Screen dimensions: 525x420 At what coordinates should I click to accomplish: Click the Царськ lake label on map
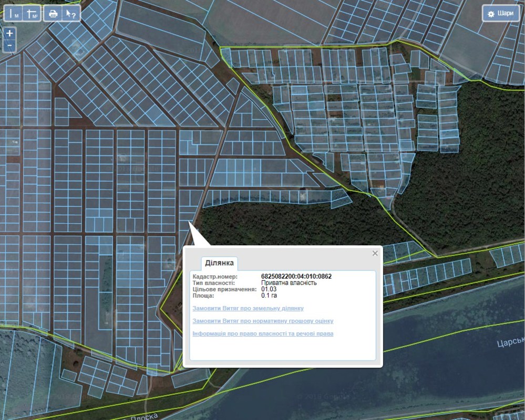click(x=510, y=343)
